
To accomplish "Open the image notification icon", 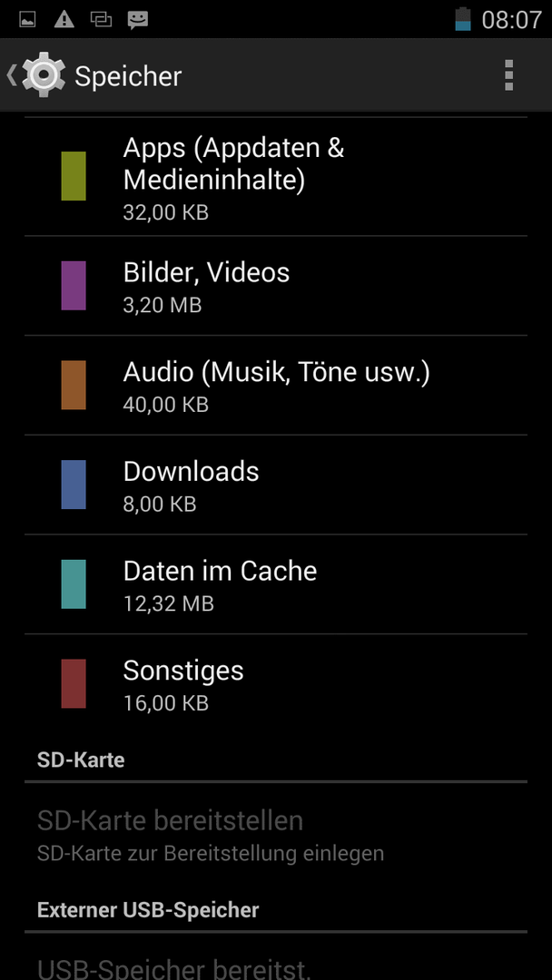I will point(27,20).
